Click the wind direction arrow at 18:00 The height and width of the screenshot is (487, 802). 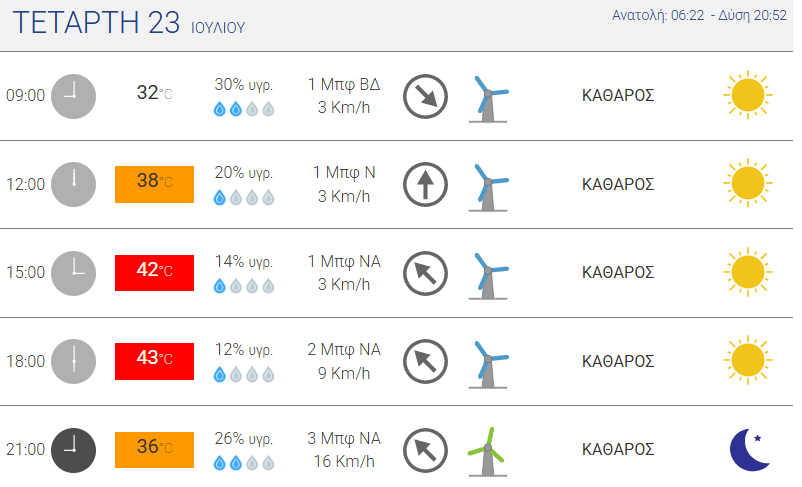pyautogui.click(x=426, y=362)
